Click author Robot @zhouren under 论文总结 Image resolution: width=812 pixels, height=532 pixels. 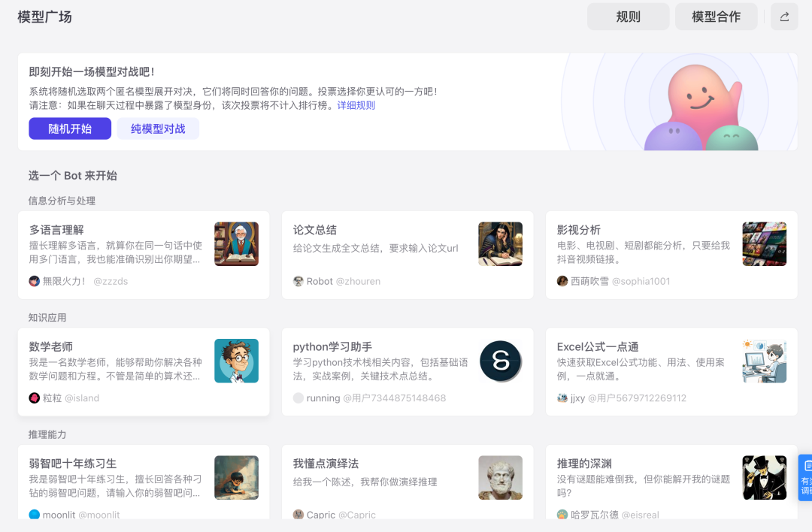click(337, 281)
